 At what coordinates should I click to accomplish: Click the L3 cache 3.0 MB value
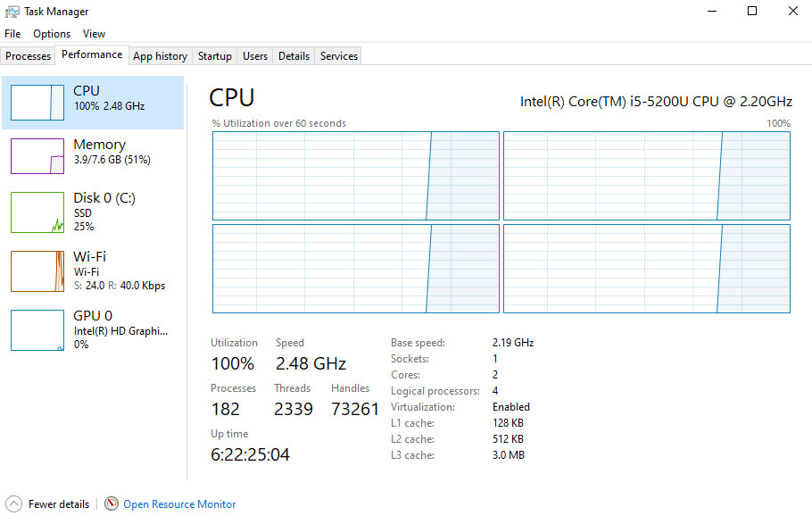(x=508, y=455)
